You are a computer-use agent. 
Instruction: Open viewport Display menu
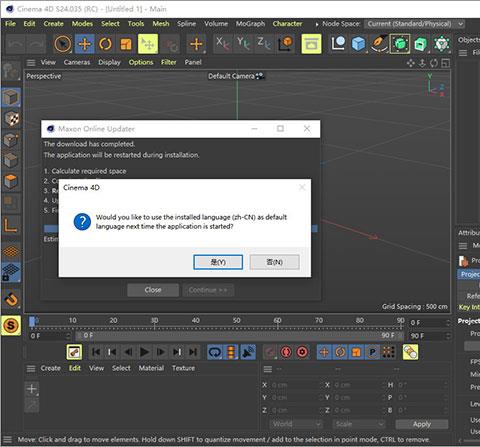(109, 62)
